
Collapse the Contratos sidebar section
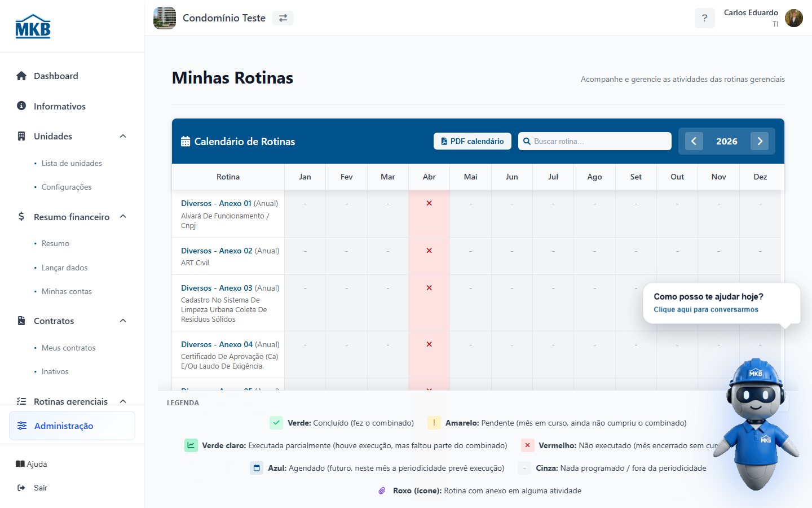click(x=123, y=321)
